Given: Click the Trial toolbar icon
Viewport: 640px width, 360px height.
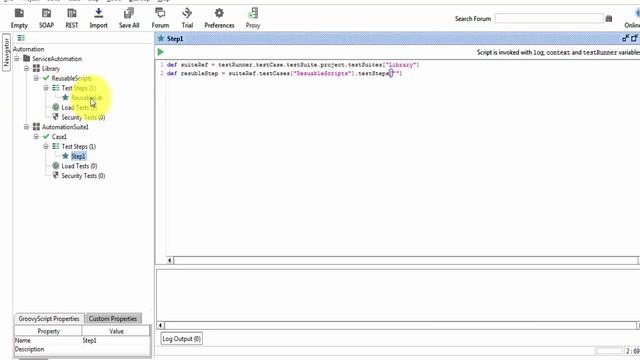Looking at the screenshot, I should [187, 18].
